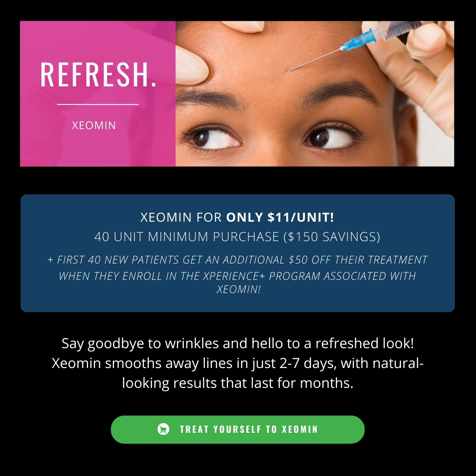
Task: Click the white divider line under REFRESH
Action: pos(98,104)
